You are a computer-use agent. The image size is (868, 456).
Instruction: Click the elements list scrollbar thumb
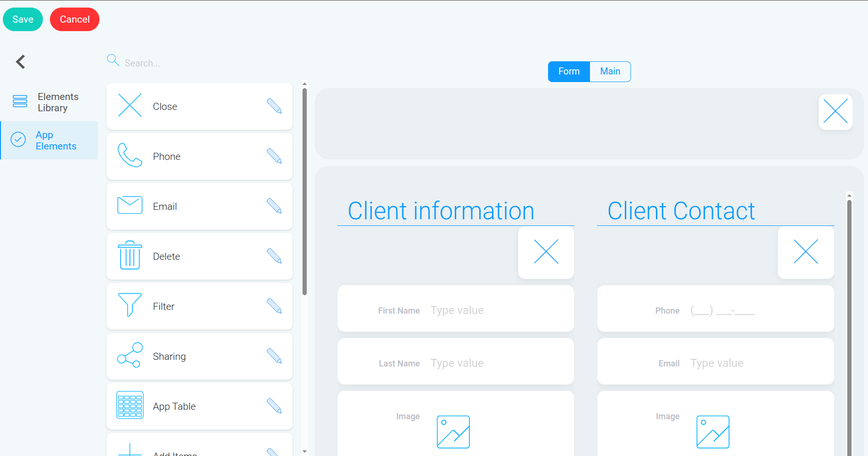click(x=304, y=191)
